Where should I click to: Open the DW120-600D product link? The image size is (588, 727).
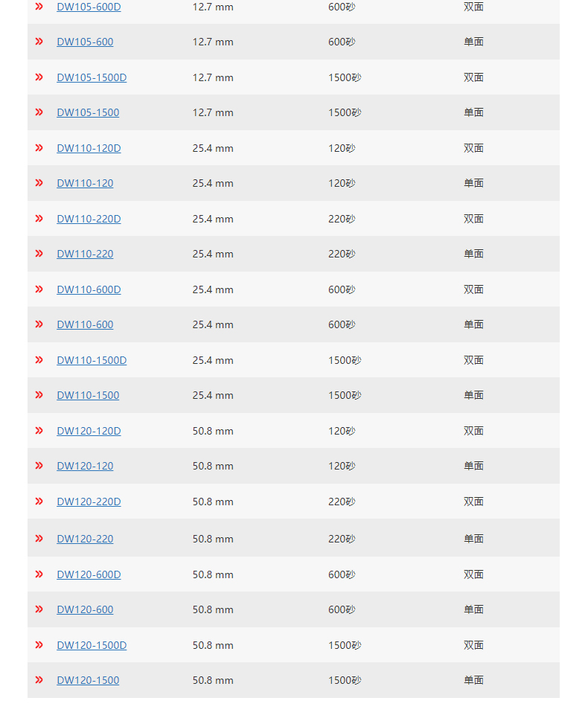pos(89,574)
